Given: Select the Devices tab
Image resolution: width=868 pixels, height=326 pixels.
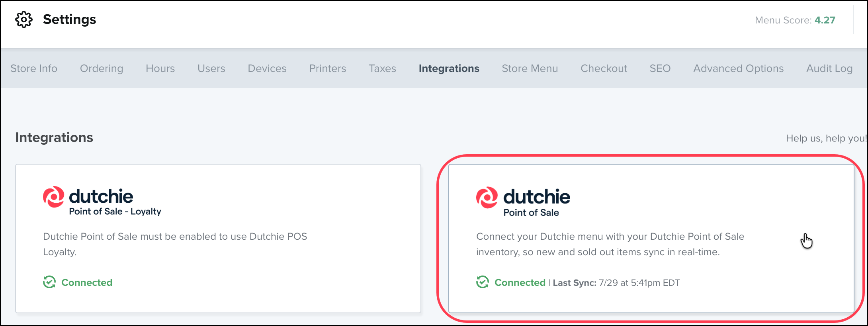Looking at the screenshot, I should (267, 68).
